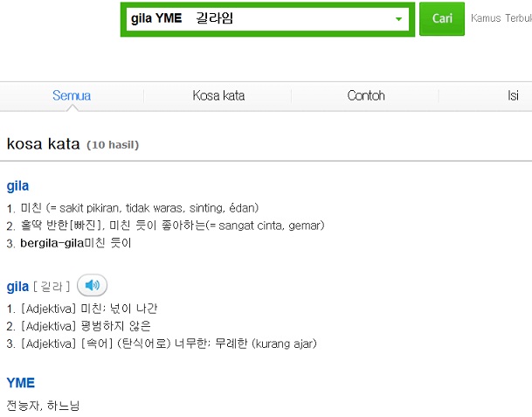Click the bergila-gila derived word
The image size is (532, 417).
[52, 243]
